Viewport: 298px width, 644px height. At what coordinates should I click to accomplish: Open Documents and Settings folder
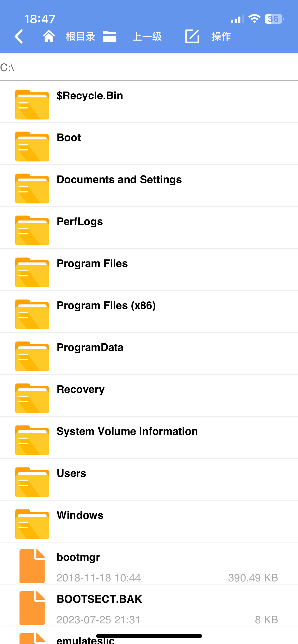pyautogui.click(x=119, y=180)
